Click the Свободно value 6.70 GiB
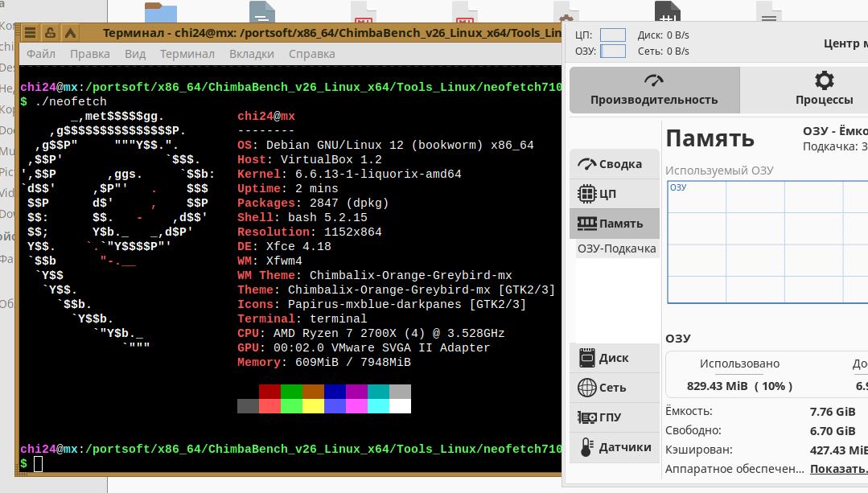The width and height of the screenshot is (868, 493). pos(833,431)
